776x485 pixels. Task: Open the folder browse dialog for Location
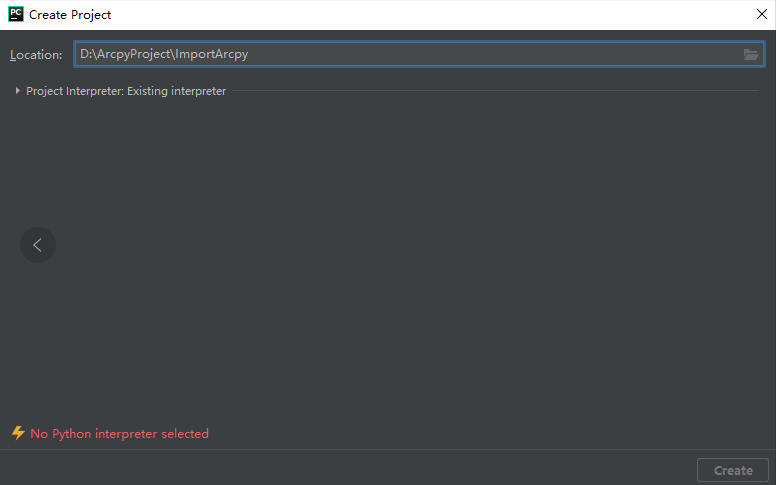point(751,54)
